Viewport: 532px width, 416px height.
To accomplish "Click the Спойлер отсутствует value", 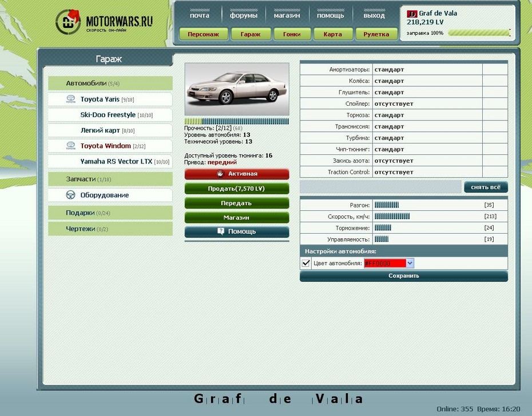I will (394, 104).
